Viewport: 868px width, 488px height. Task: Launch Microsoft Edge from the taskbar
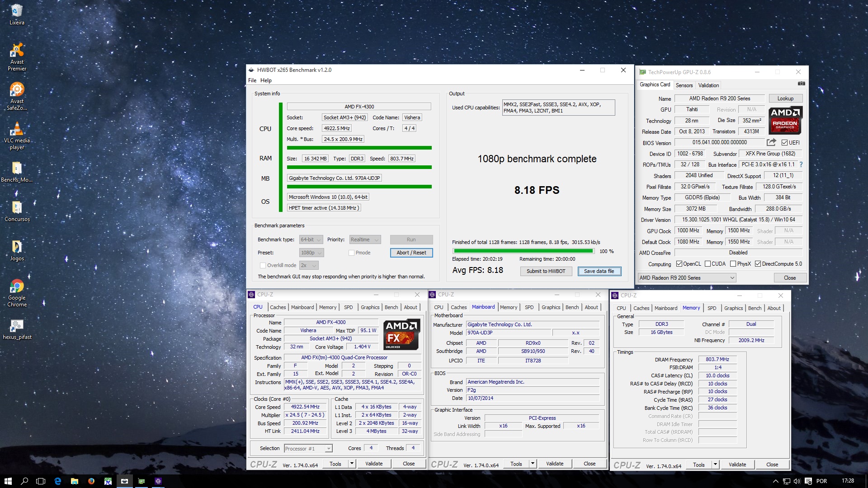[x=58, y=481]
